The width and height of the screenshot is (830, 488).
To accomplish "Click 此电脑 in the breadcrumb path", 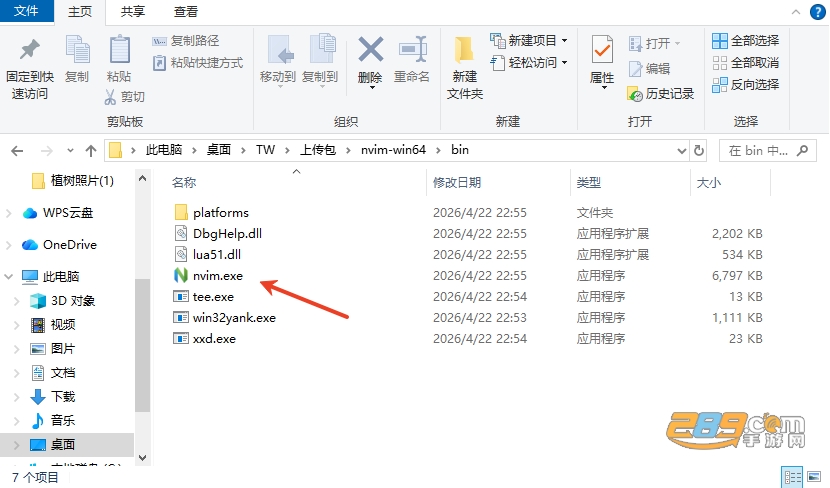I will point(164,150).
